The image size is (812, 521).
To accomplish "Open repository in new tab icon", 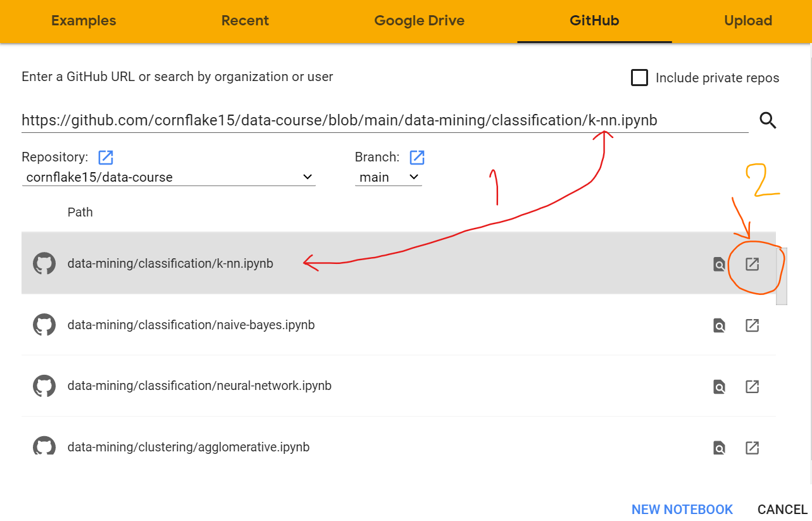I will click(x=106, y=157).
